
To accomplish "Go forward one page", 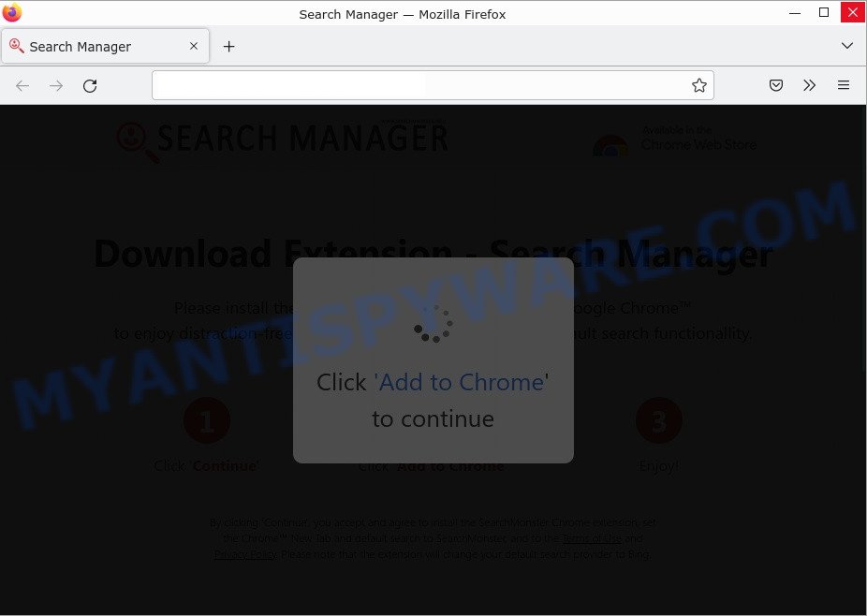I will [x=56, y=86].
